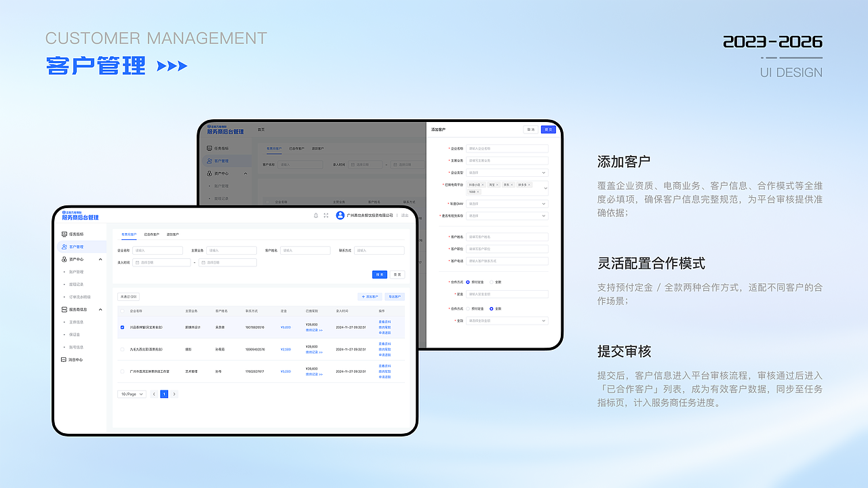Collapse 资产中心 section in front sidebar
This screenshot has width=868, height=488.
point(100,259)
